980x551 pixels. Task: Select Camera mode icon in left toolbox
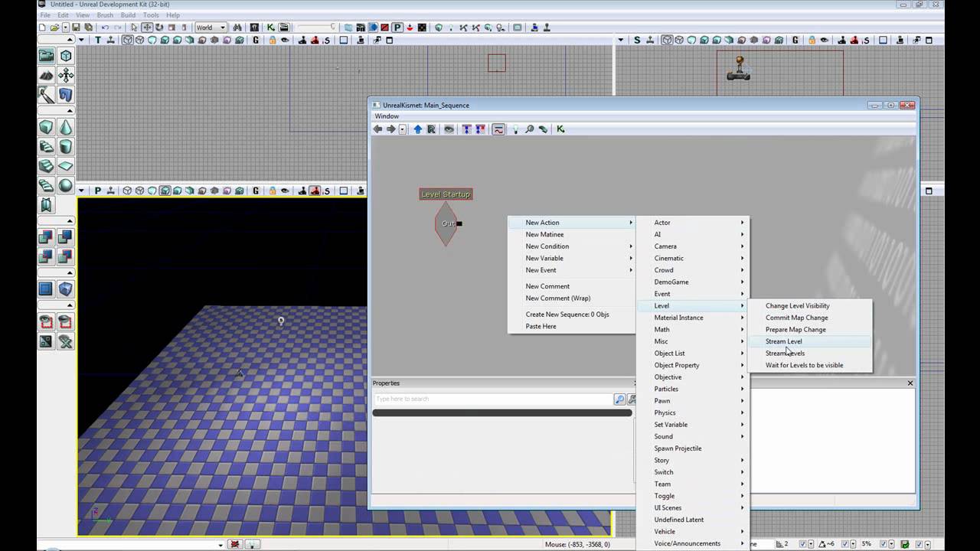pyautogui.click(x=47, y=56)
